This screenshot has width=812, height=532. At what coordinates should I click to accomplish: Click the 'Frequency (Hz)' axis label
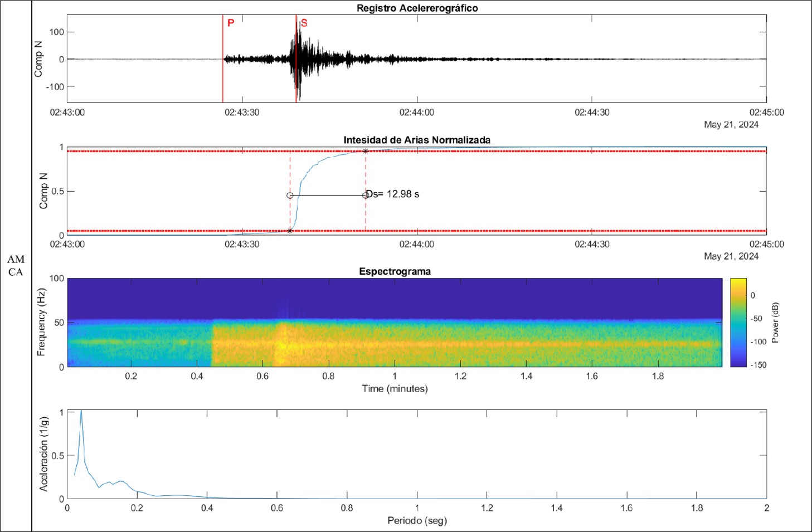[41, 323]
